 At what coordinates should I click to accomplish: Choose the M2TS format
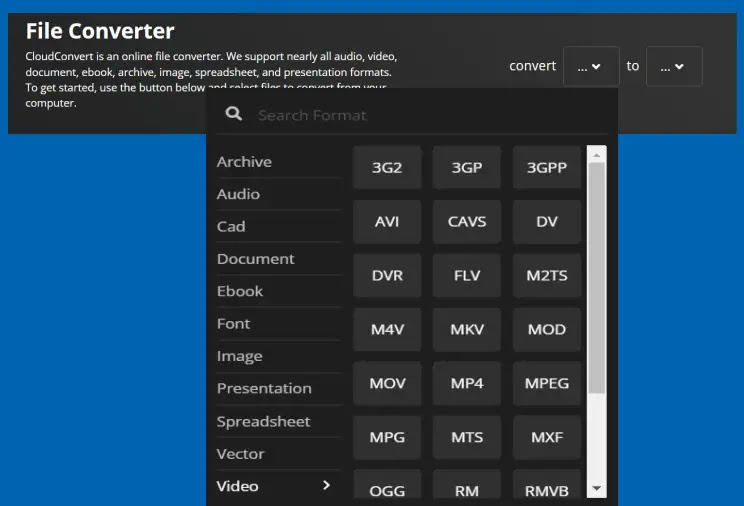(547, 275)
